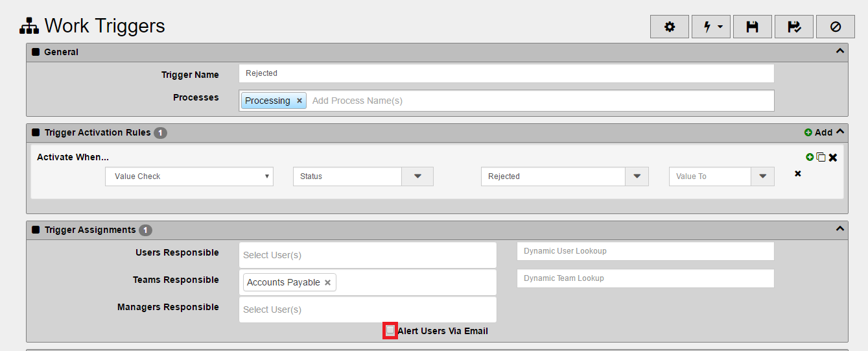This screenshot has height=351, width=868.
Task: Click Trigger Assignments black square icon
Action: tap(36, 230)
